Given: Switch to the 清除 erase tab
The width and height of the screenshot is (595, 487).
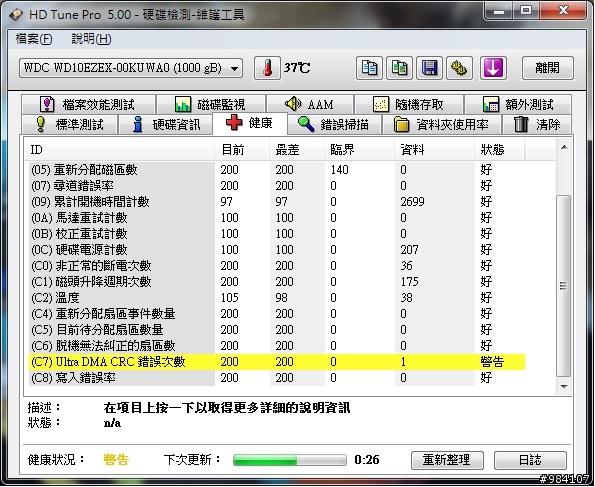Looking at the screenshot, I should (x=537, y=125).
